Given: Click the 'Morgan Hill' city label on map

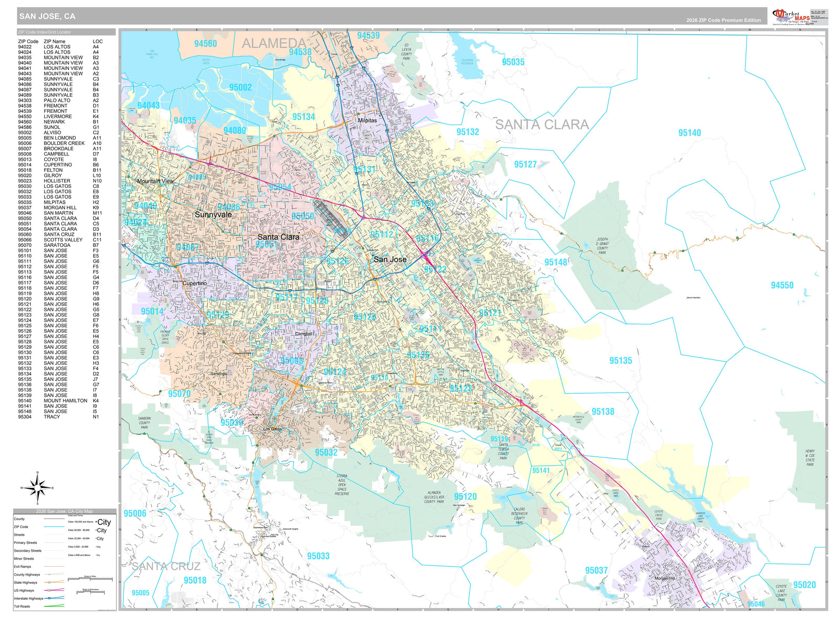Looking at the screenshot, I should coord(665,578).
